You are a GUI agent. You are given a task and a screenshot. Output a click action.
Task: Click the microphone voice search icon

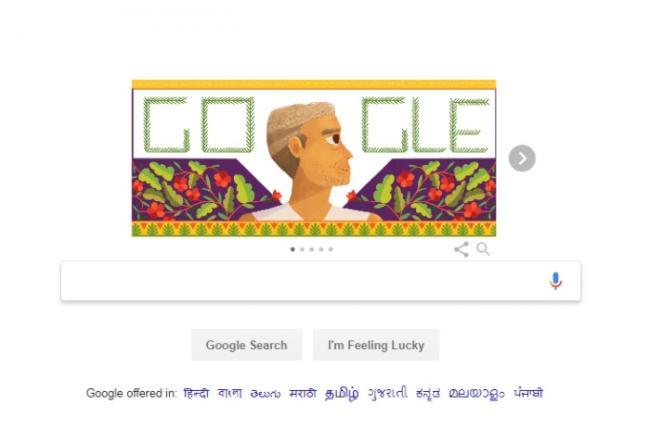click(555, 281)
